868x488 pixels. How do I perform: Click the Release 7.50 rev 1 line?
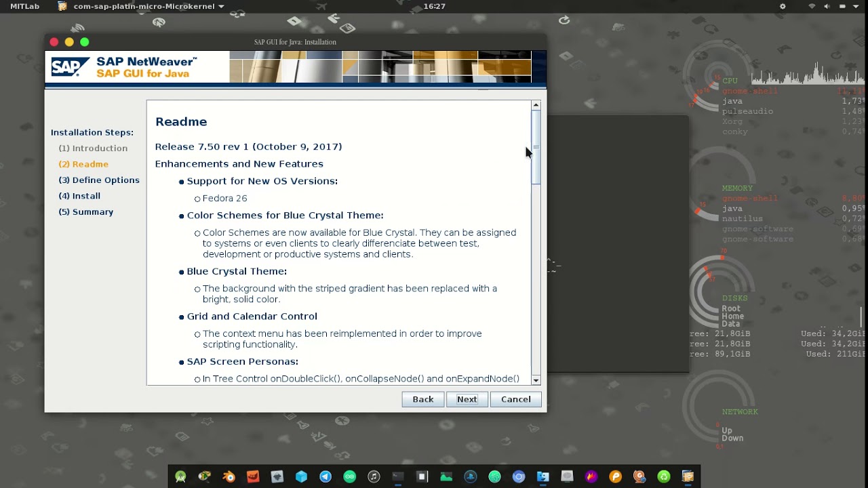point(248,146)
